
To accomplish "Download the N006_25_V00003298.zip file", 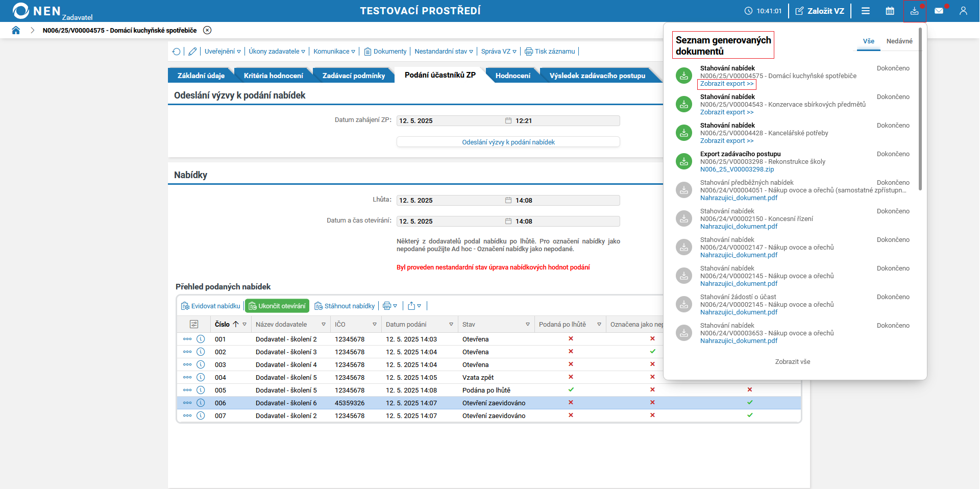I will 737,169.
